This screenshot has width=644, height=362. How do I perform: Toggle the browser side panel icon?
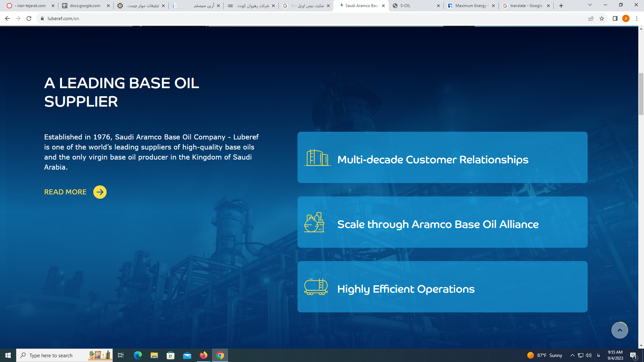[x=615, y=18]
